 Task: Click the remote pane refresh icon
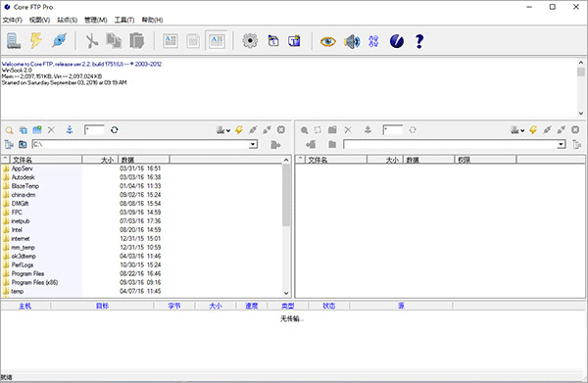click(x=413, y=130)
